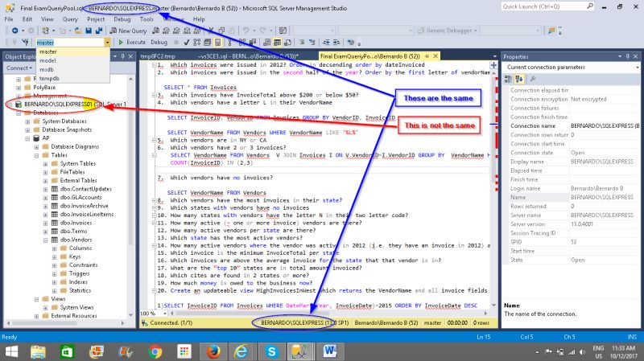
Task: Click Categorized icon in Properties panel
Action: click(x=509, y=79)
